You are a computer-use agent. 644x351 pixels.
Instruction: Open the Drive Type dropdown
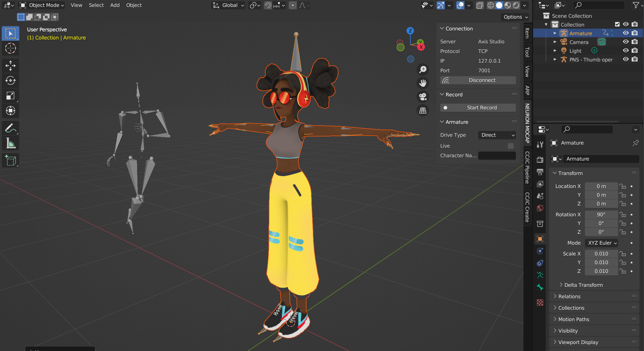497,135
